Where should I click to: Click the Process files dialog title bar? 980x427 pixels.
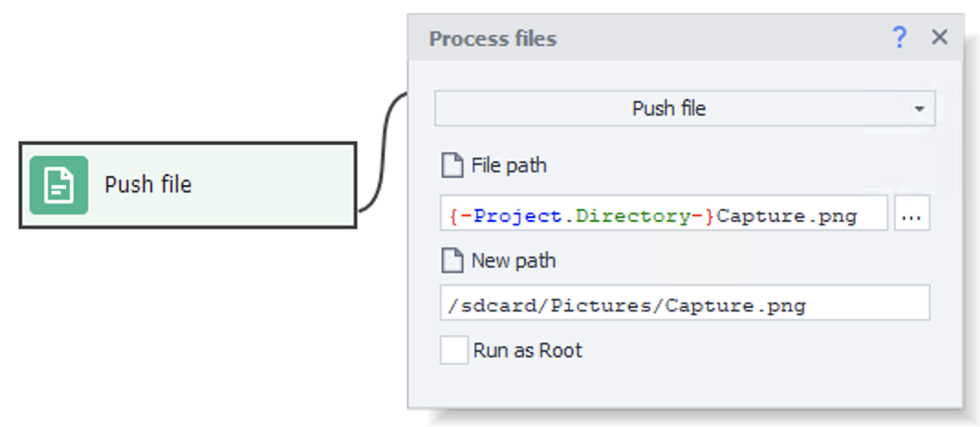[641, 38]
